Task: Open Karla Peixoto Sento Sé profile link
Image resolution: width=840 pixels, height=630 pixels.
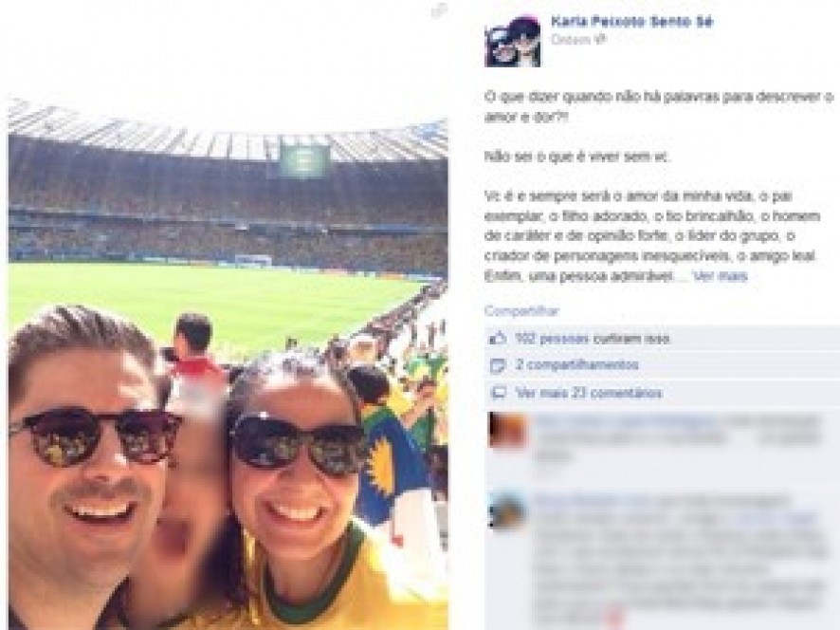Action: click(x=632, y=22)
